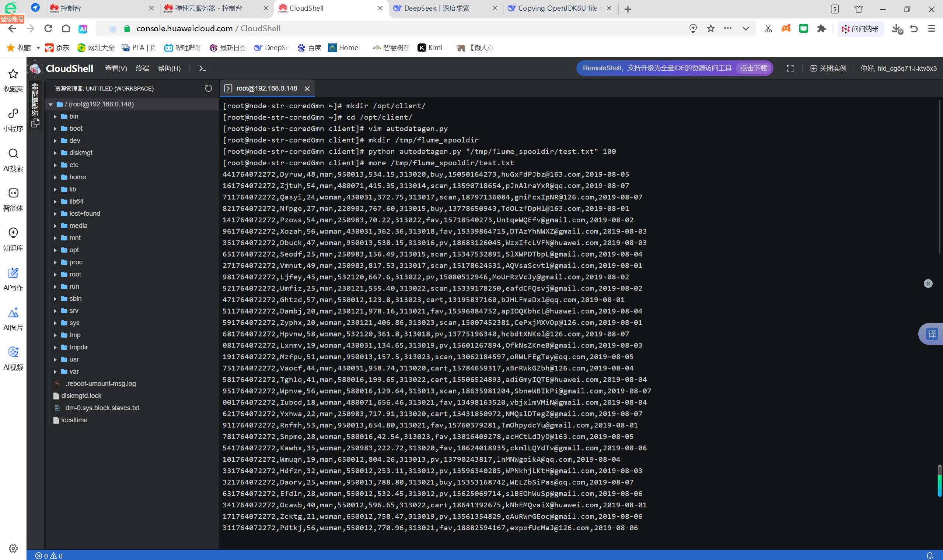Select the dm-0.sys.block.slaves.txt file
Screen dimensions: 943x560
click(x=102, y=408)
